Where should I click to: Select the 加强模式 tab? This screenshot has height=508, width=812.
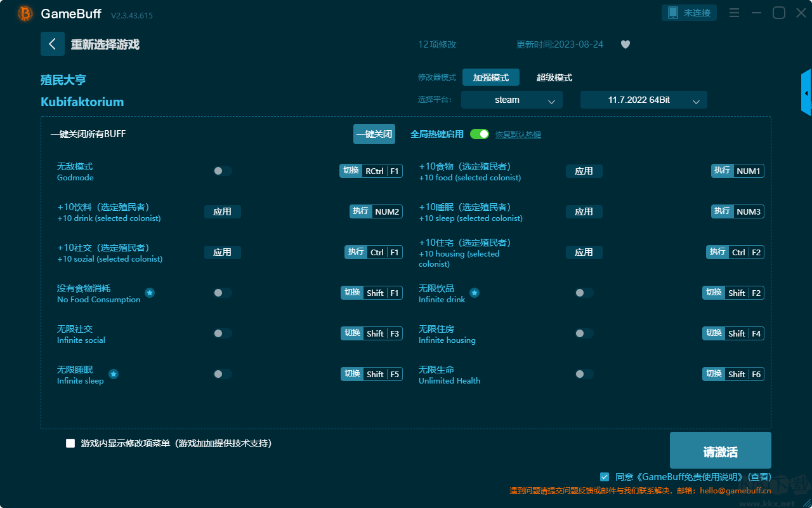tap(491, 77)
